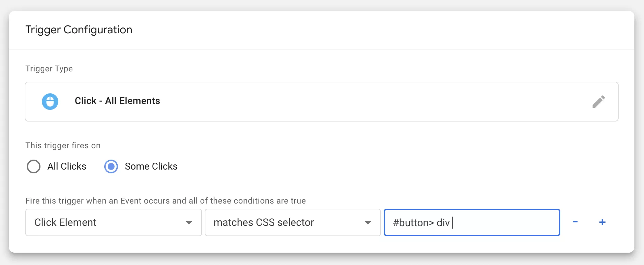644x265 pixels.
Task: Click the Click - All Elements trigger type box
Action: click(x=322, y=102)
